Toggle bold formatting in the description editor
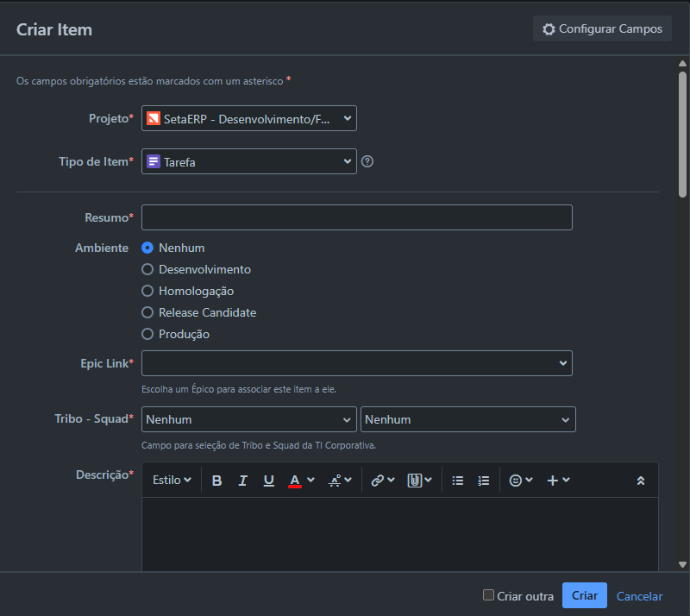Image resolution: width=690 pixels, height=616 pixels. click(216, 481)
